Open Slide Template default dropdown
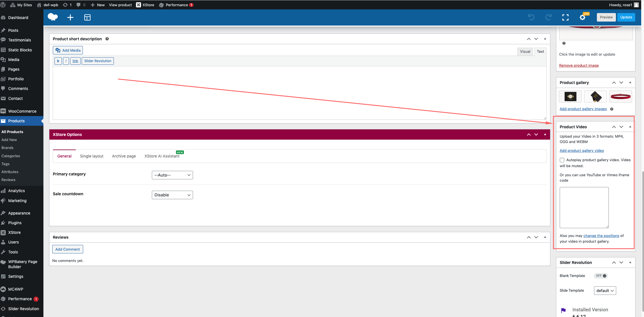644x317 pixels. pos(605,291)
